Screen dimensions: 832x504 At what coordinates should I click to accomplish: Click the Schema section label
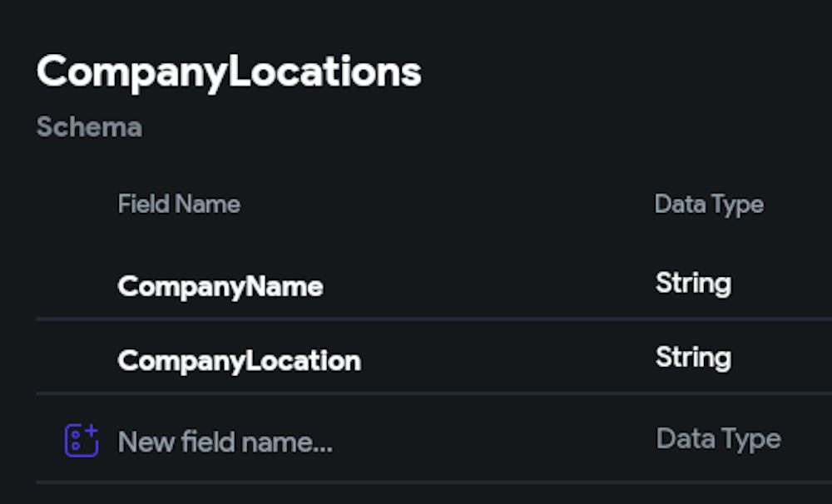point(89,127)
